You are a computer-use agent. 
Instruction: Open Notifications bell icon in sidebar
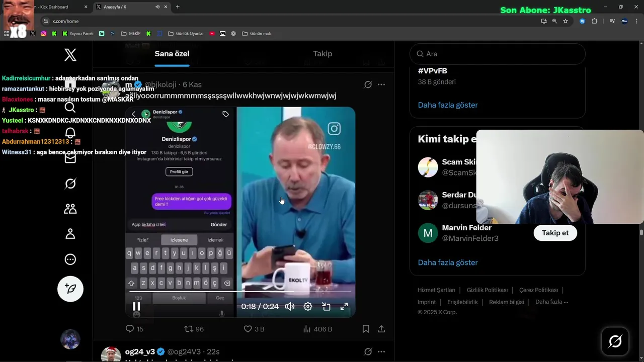click(70, 133)
